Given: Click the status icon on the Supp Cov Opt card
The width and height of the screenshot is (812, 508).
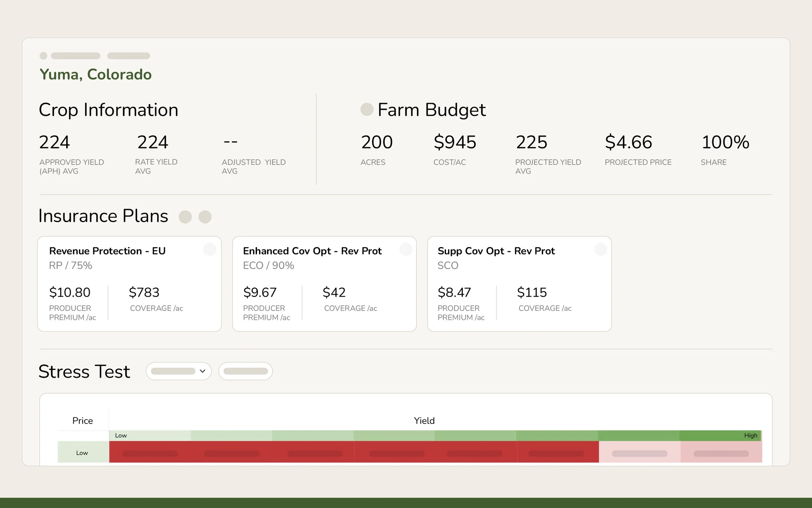Looking at the screenshot, I should pos(601,249).
